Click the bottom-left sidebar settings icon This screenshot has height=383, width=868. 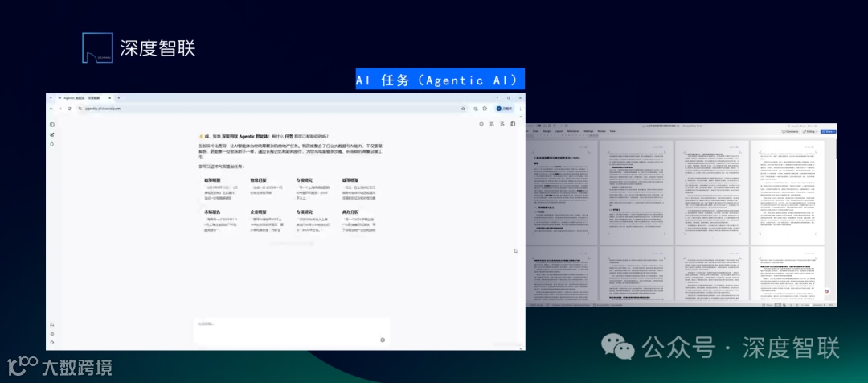52,334
